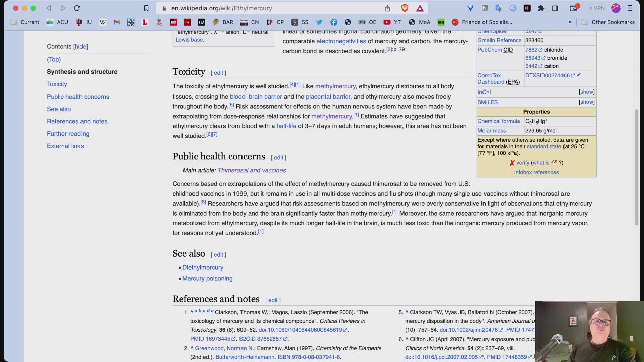Open the Infobox references link
Image resolution: width=644 pixels, height=362 pixels.
click(x=536, y=172)
